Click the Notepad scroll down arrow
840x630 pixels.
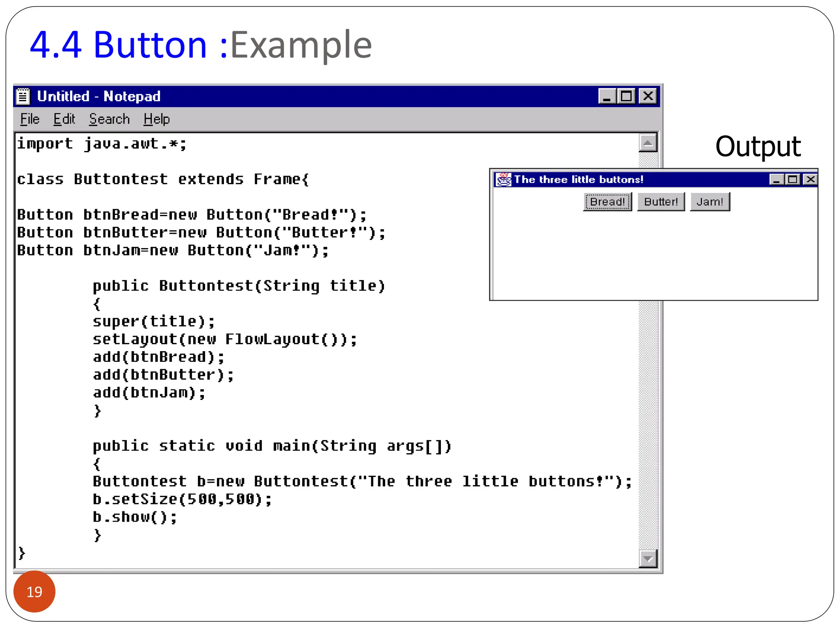648,558
